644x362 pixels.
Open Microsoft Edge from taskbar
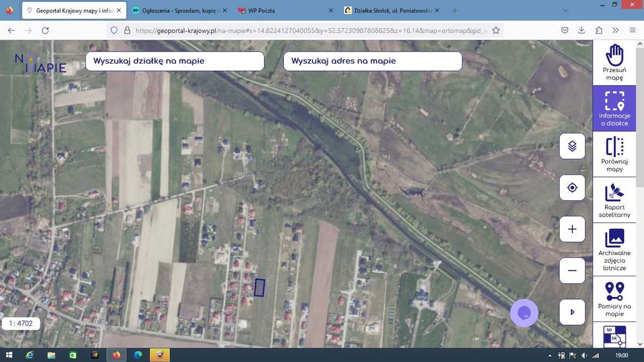click(x=138, y=355)
